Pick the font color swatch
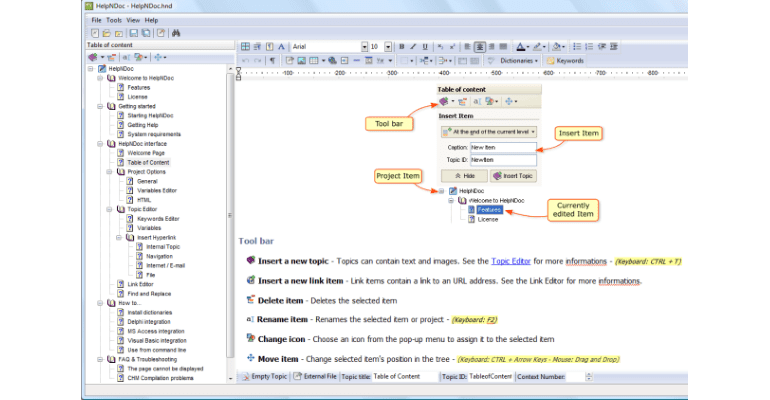This screenshot has width=770, height=400. (521, 47)
